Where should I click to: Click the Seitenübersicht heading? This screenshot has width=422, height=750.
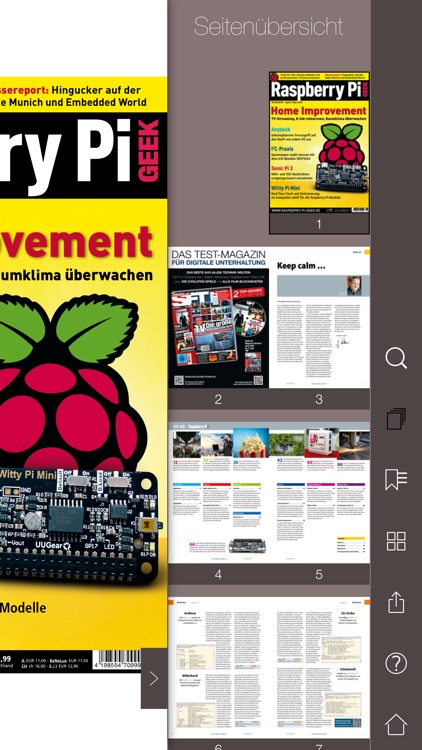[x=268, y=26]
